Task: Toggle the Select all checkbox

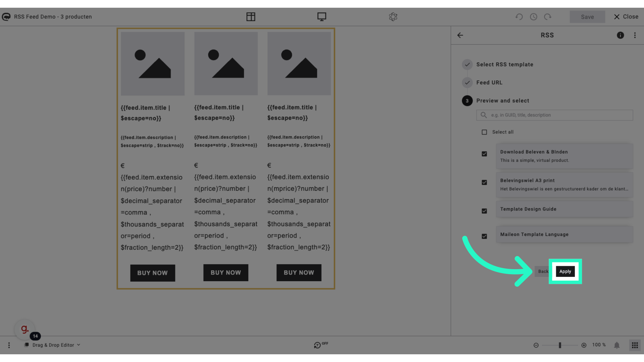Action: click(484, 132)
